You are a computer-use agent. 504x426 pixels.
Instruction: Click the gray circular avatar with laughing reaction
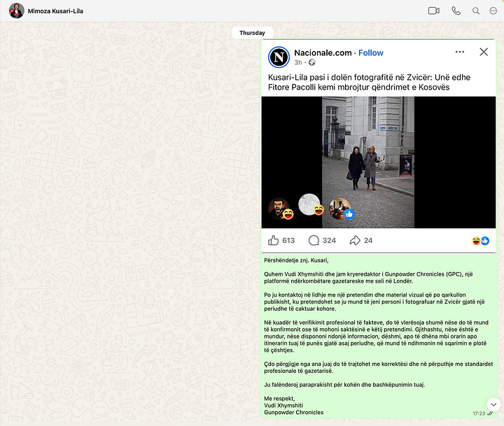click(311, 205)
